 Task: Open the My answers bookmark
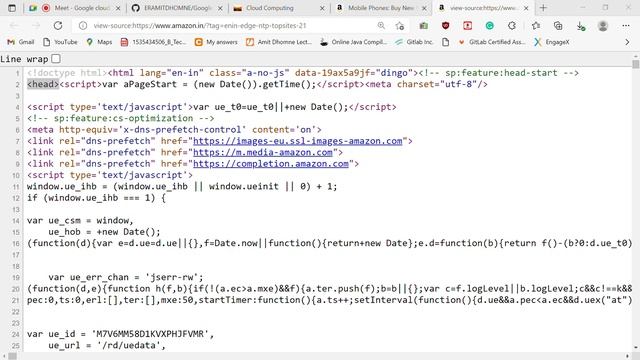pyautogui.click(x=216, y=42)
